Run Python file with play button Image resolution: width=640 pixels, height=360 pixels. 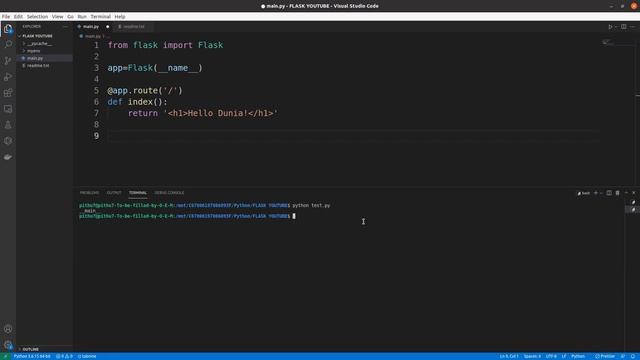pos(610,27)
